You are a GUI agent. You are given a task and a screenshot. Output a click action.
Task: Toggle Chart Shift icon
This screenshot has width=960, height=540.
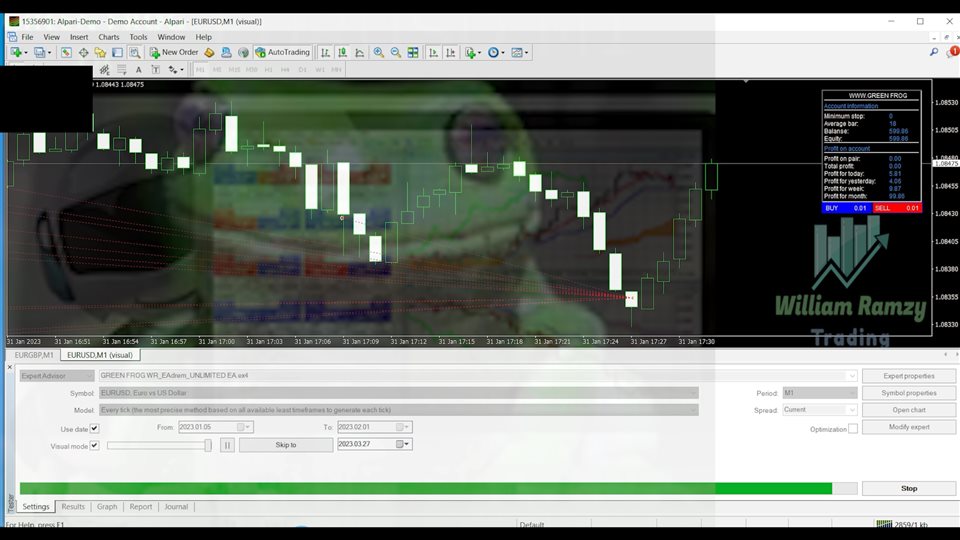coord(451,53)
